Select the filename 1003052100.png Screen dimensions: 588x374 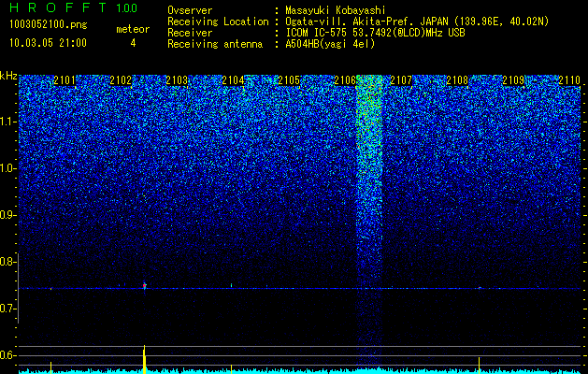(49, 25)
